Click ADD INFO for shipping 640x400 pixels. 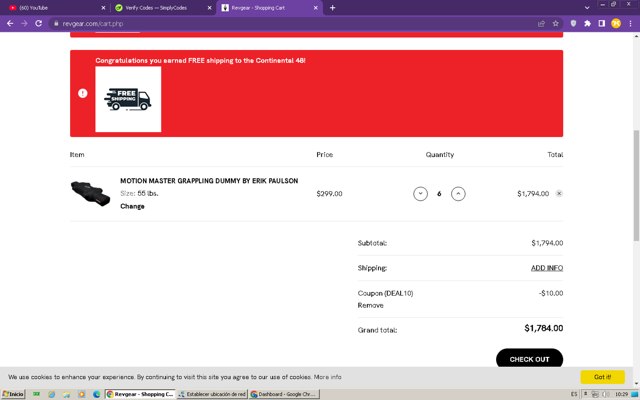tap(547, 268)
